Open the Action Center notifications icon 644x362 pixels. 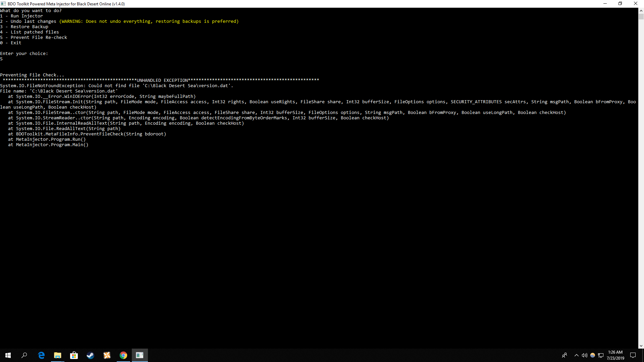point(633,355)
